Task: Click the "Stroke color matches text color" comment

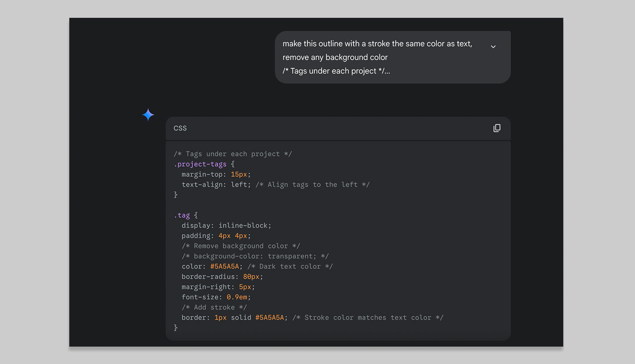Action: pyautogui.click(x=368, y=318)
